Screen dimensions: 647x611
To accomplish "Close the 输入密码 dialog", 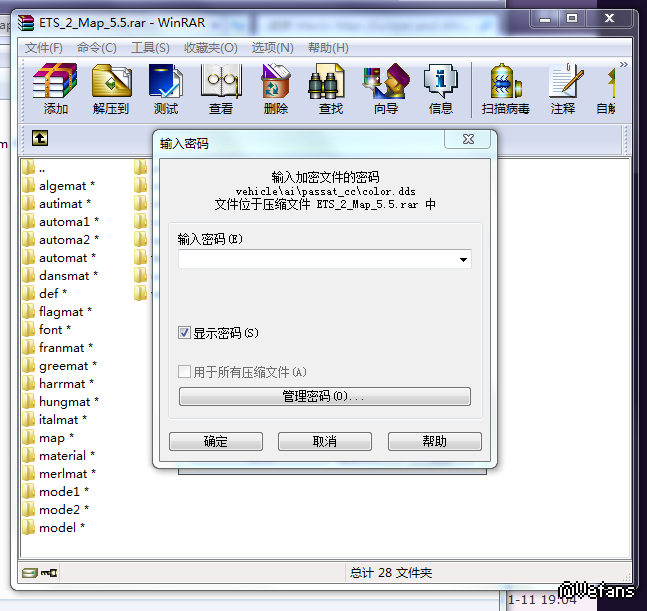I will tap(468, 139).
